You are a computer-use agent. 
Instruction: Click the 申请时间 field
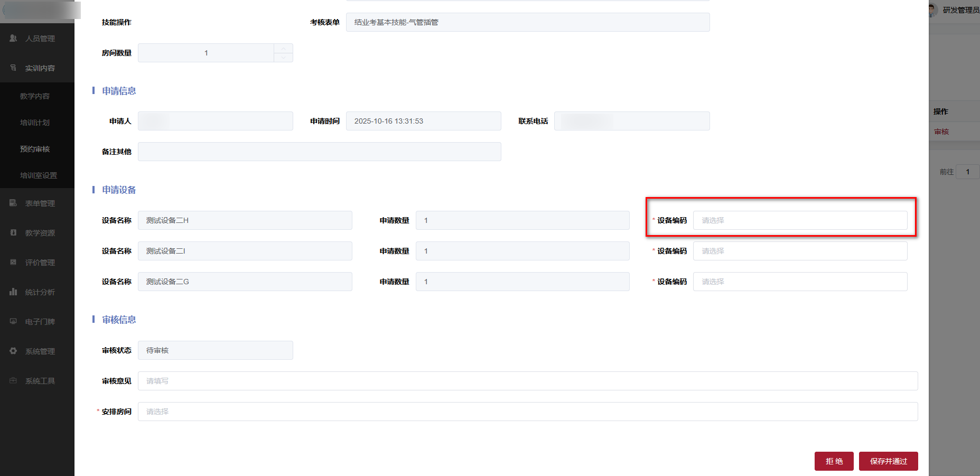424,121
